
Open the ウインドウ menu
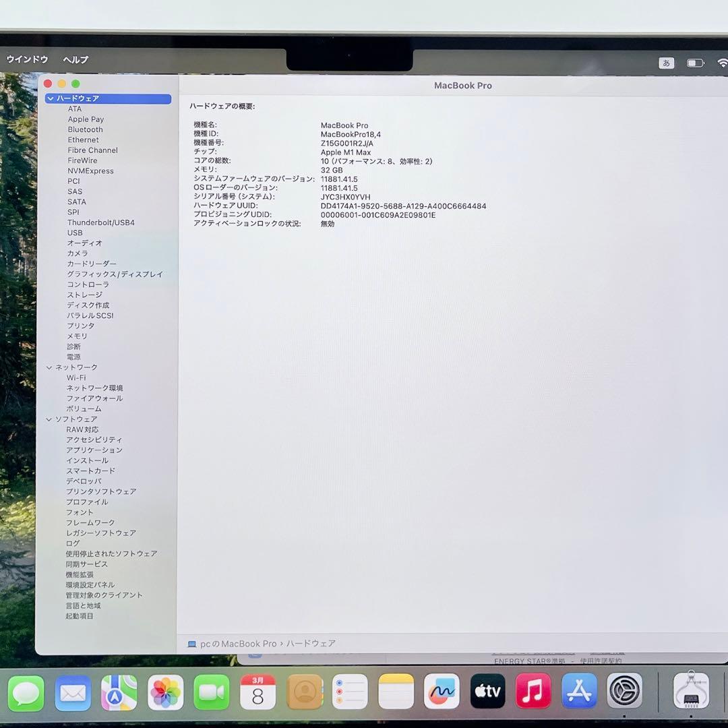27,59
